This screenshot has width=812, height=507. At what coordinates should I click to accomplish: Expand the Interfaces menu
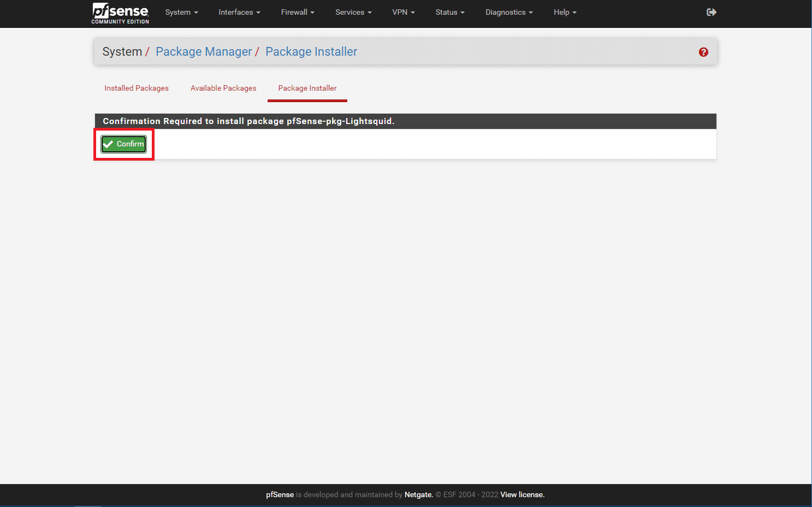click(x=239, y=12)
